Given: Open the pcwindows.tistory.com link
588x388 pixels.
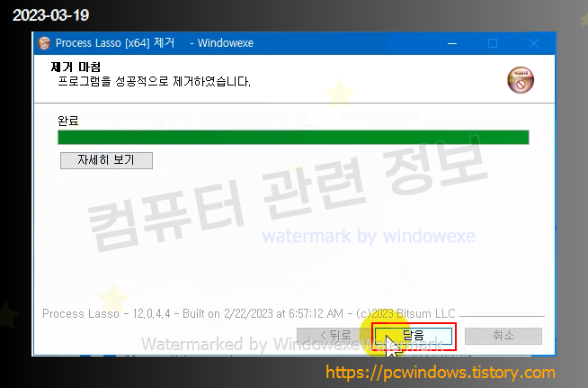Looking at the screenshot, I should point(441,372).
